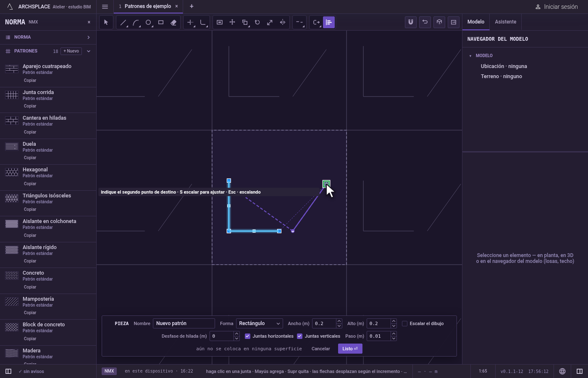588x378 pixels.
Task: Open the dashed line style dropdown
Action: pos(299,22)
